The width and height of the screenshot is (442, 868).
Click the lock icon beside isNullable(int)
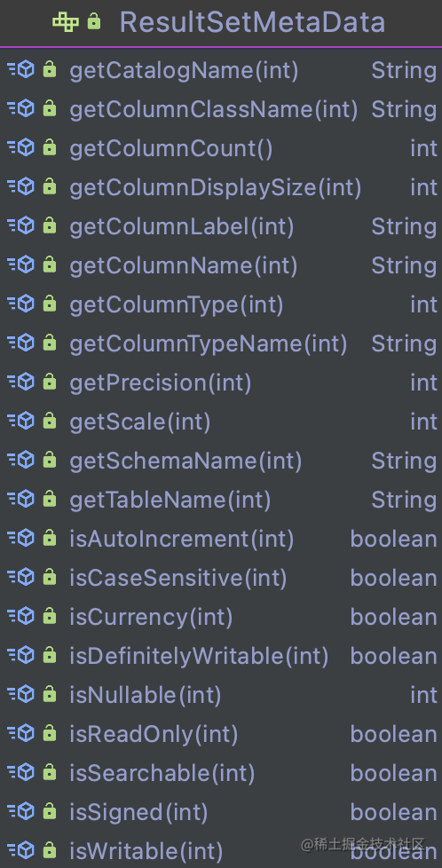click(50, 694)
